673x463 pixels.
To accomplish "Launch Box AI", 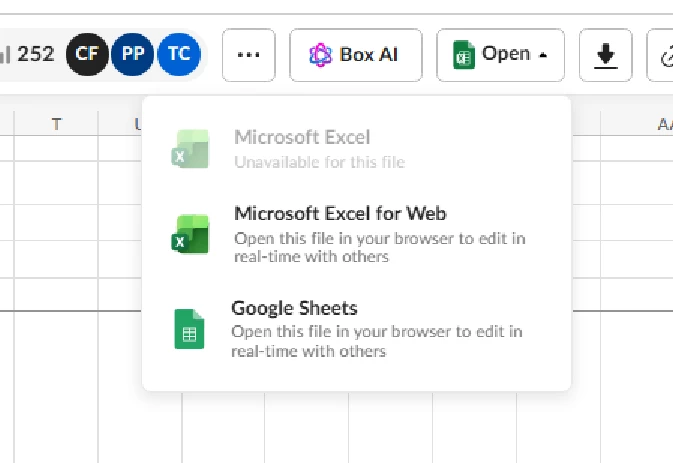I will [356, 55].
